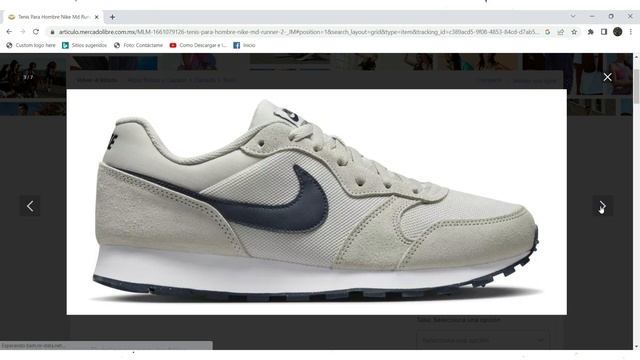This screenshot has width=640, height=360.
Task: Click the browser back arrow
Action: 9,32
